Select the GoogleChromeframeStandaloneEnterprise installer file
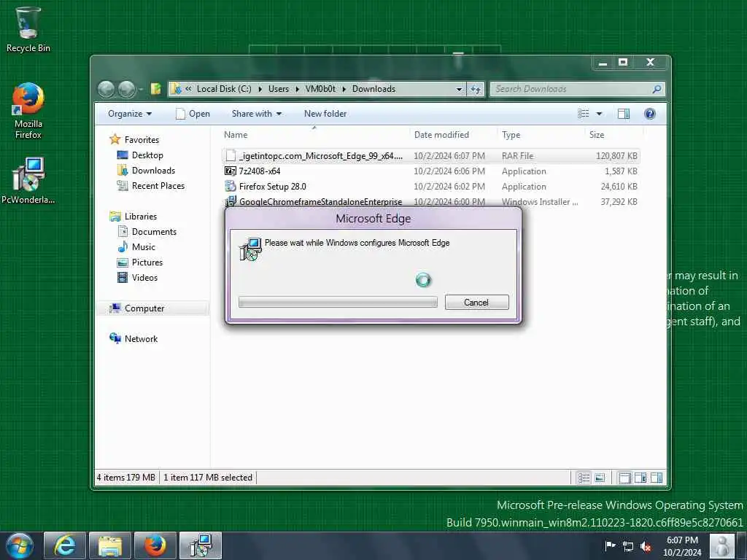The height and width of the screenshot is (560, 747). coord(430,201)
